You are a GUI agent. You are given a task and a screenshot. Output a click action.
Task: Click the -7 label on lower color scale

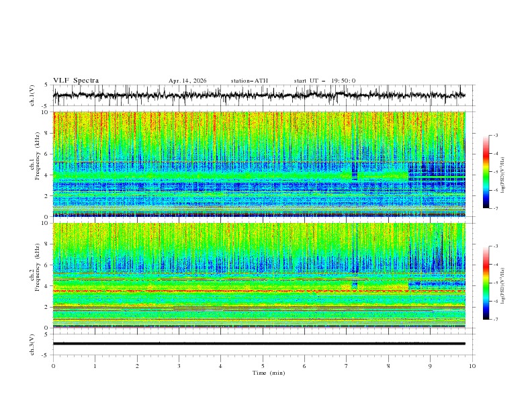[496, 320]
